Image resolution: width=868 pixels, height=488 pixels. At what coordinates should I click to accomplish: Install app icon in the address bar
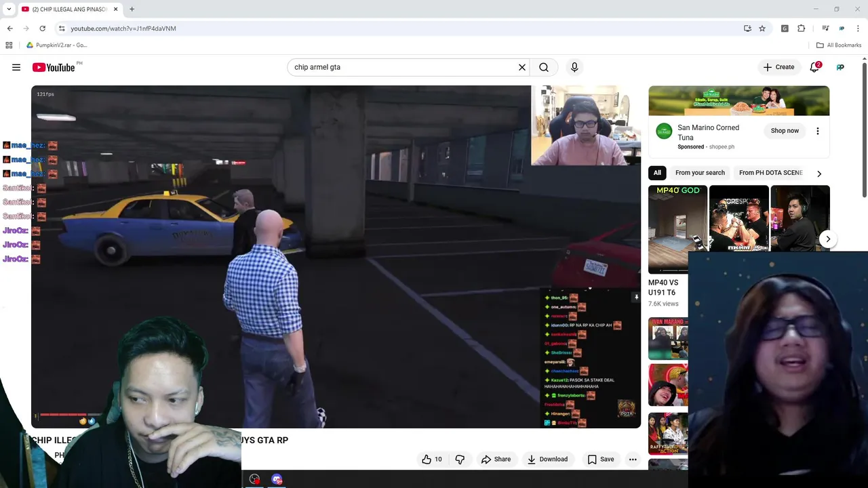point(747,28)
